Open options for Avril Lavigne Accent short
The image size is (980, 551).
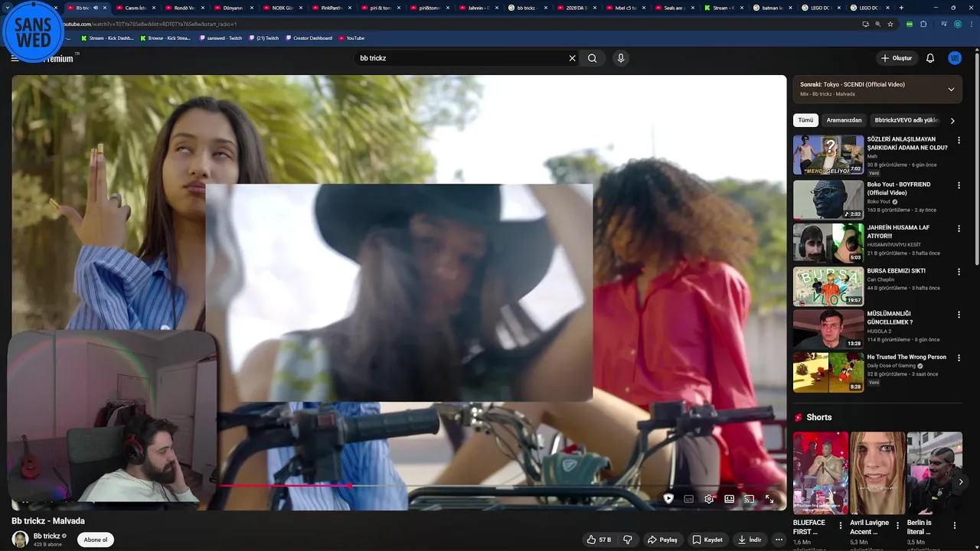897,526
